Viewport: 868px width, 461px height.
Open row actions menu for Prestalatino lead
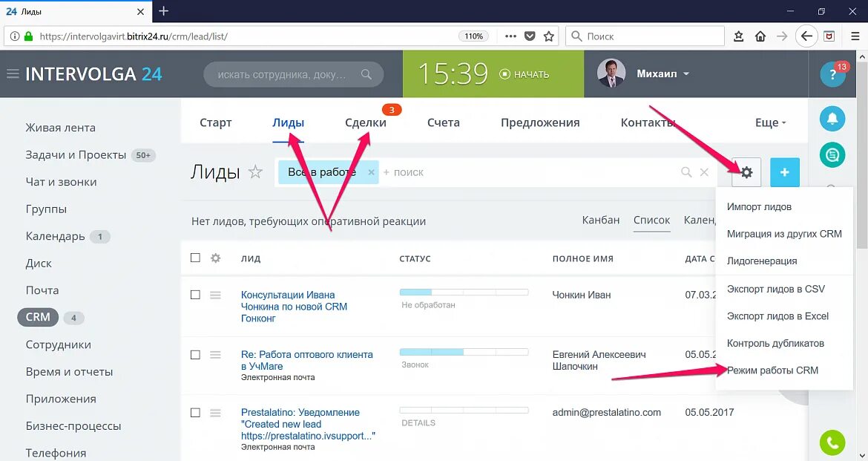click(x=215, y=413)
